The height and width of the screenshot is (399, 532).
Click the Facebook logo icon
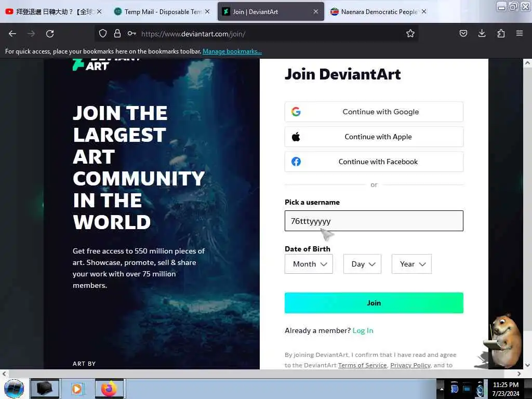(x=296, y=162)
